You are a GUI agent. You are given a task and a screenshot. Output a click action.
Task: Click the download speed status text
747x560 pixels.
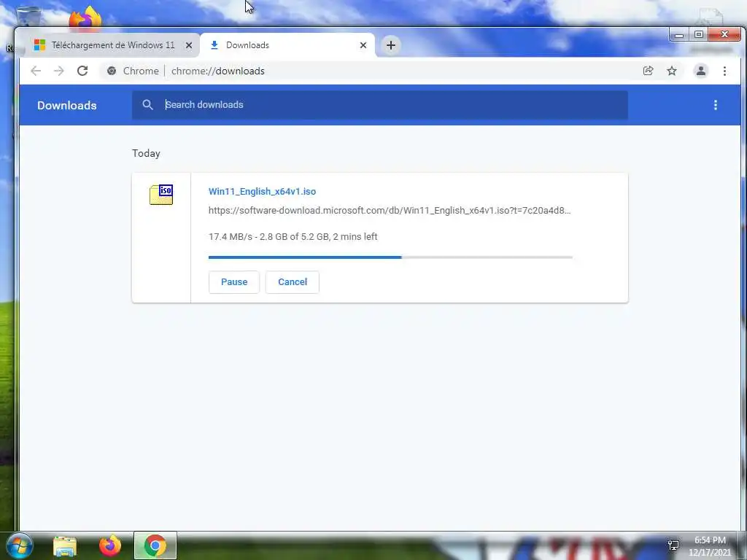[293, 237]
